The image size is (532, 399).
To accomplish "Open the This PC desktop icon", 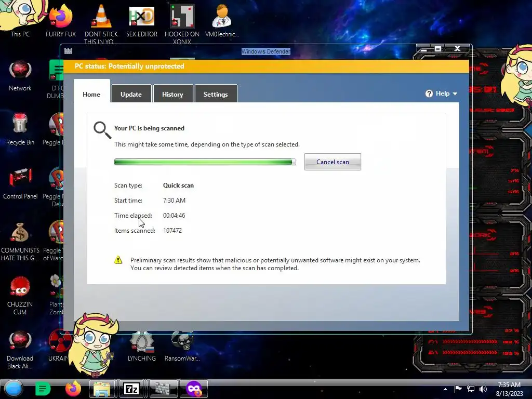I will coord(20,19).
